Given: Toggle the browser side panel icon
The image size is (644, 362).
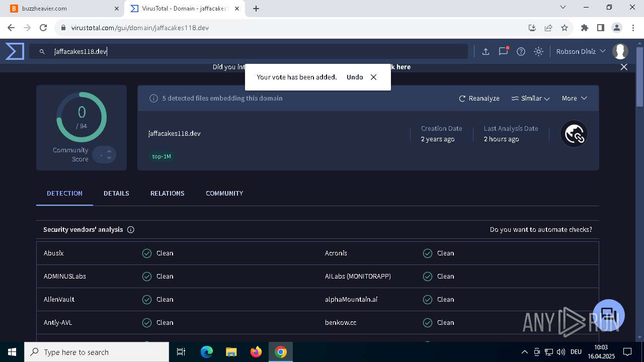Looking at the screenshot, I should (x=600, y=28).
